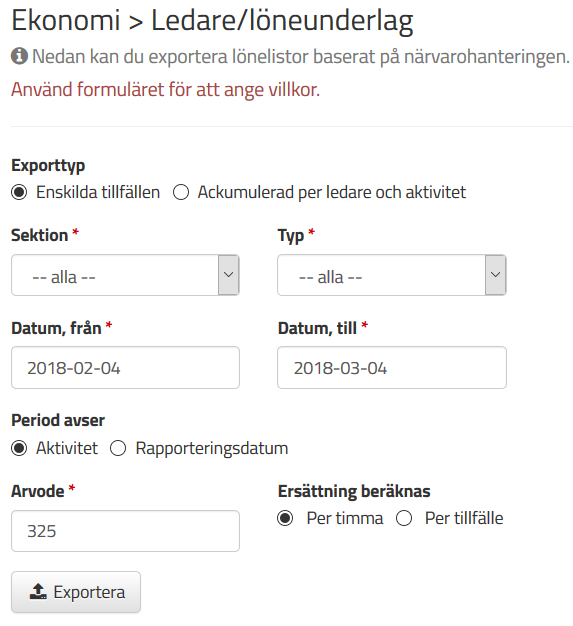The height and width of the screenshot is (626, 573).
Task: Click the Enskilda tillfällen label text
Action: click(x=98, y=192)
